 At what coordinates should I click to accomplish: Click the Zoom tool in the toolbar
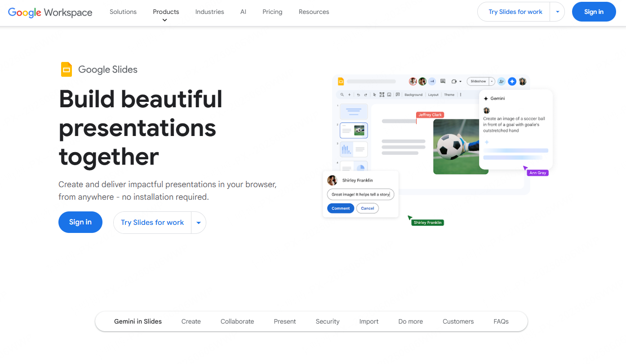342,95
